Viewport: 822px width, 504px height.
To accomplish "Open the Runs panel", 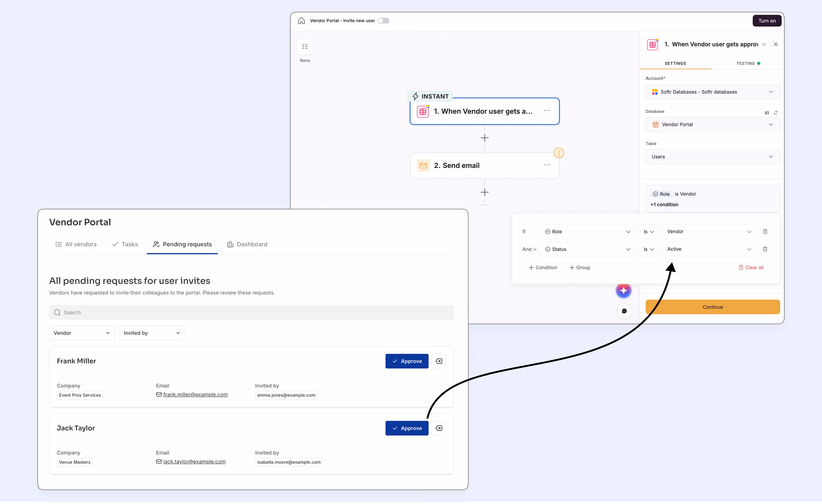I will click(304, 47).
